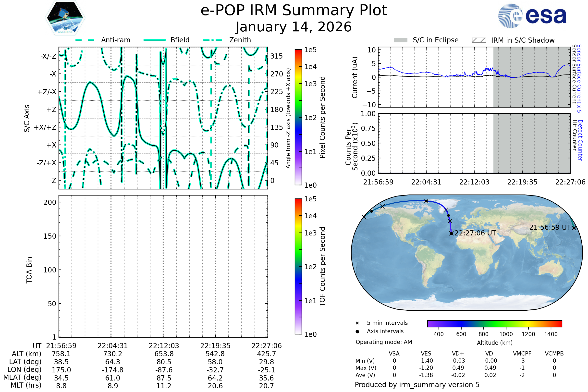The width and height of the screenshot is (588, 392).
Task: Click the Zenith dash-dot legend marker
Action: pyautogui.click(x=213, y=40)
